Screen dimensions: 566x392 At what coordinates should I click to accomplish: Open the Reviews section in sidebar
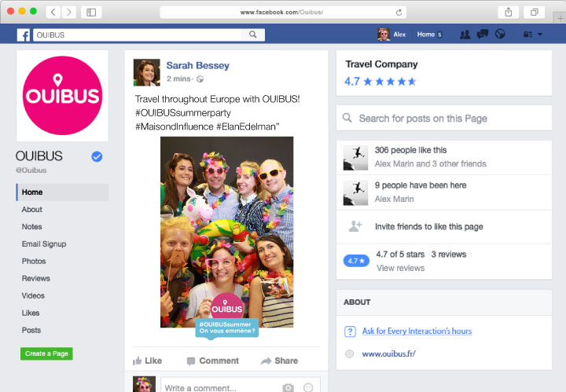click(x=35, y=278)
